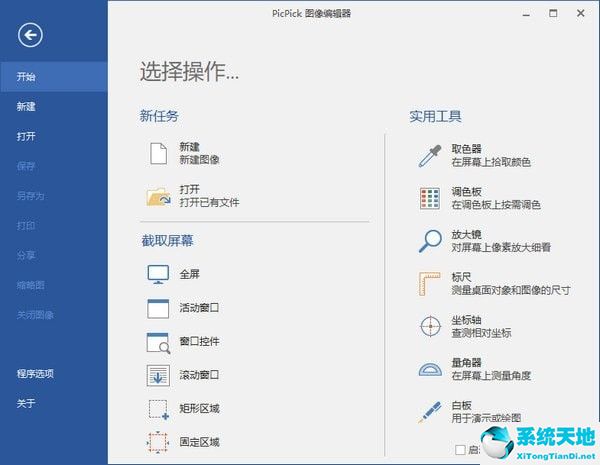600x465 pixels.
Task: Click the 滚动窗口 capture label
Action: [x=199, y=375]
